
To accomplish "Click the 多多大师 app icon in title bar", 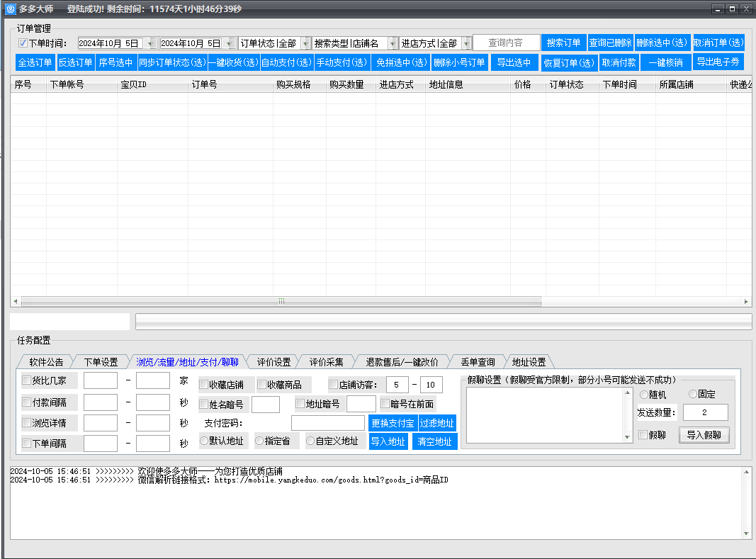I will click(11, 9).
